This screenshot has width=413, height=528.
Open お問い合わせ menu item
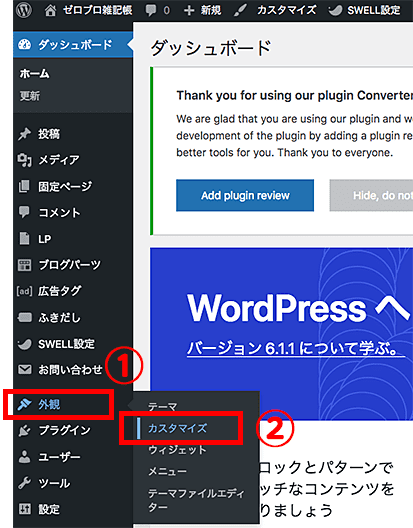(70, 369)
